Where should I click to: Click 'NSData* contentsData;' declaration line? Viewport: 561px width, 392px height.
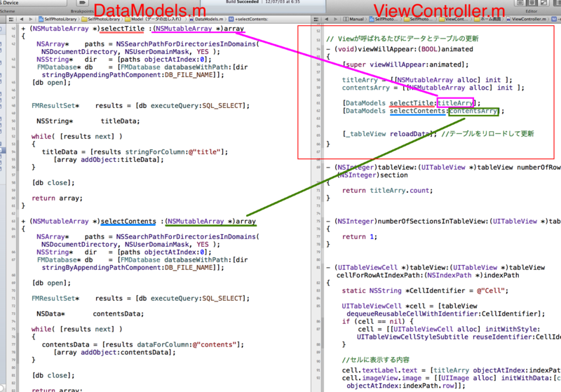pos(90,314)
